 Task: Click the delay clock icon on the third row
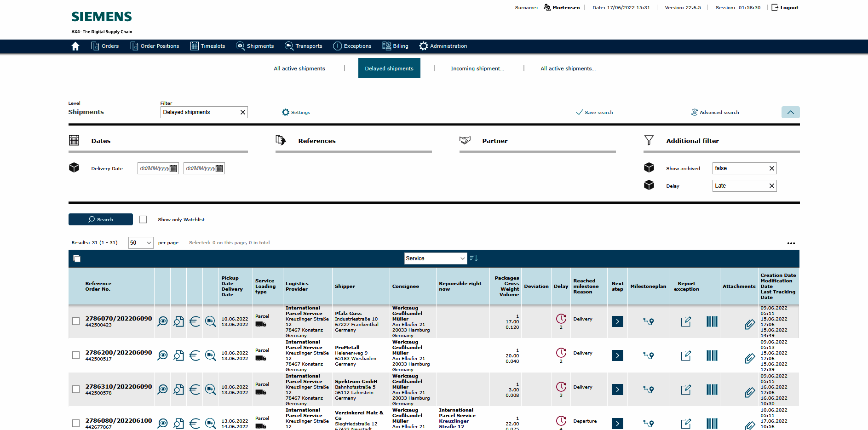[x=561, y=387]
